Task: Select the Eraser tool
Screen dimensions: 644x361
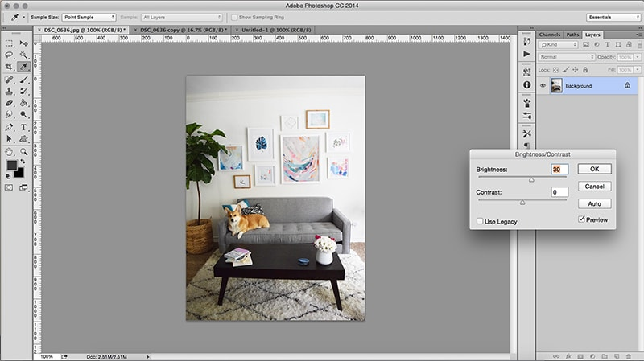Action: (9, 103)
